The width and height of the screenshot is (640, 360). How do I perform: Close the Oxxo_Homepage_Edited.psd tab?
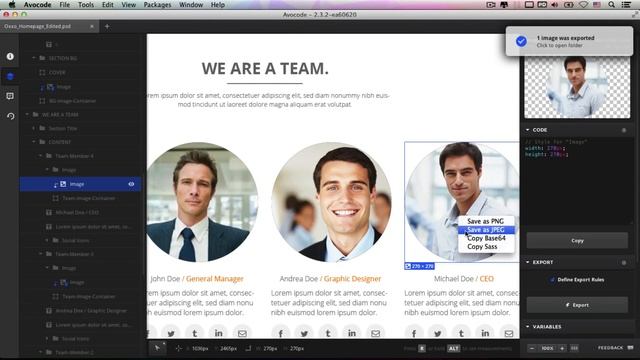click(x=92, y=26)
